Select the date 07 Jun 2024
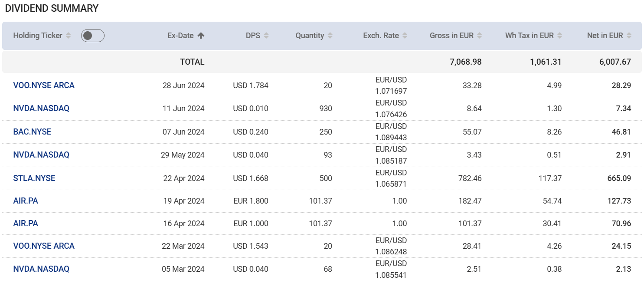The width and height of the screenshot is (644, 283). tap(183, 132)
